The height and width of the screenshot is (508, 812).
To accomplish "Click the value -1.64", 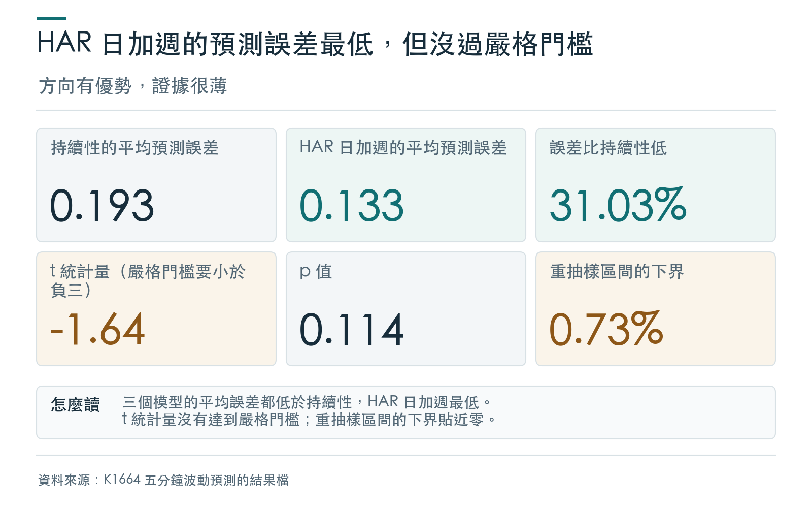I will tap(97, 329).
